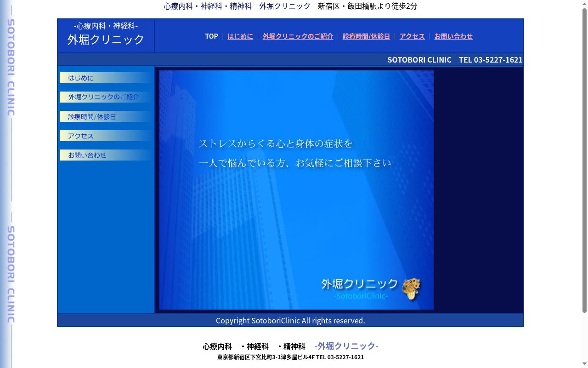Click the footer 心療内科 ・神経科 ・精神科 text

tap(254, 346)
